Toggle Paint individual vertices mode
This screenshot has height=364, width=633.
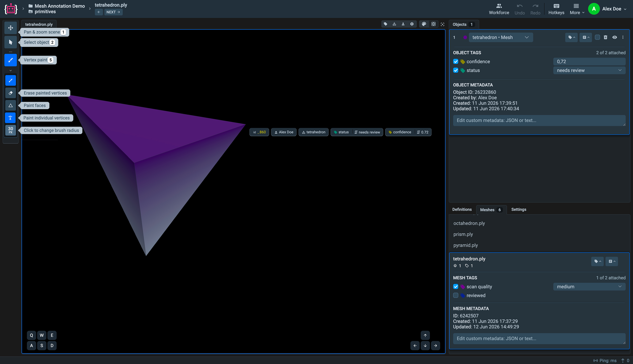click(11, 118)
